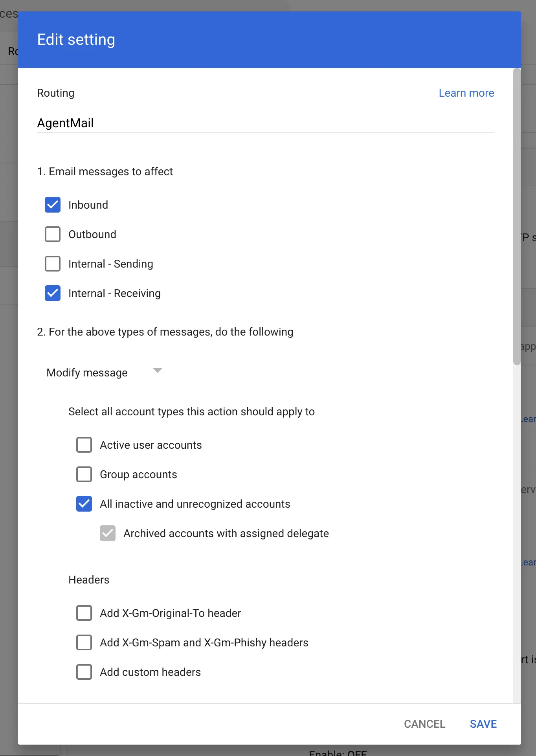The image size is (536, 756).
Task: Enable Add X-Gm-Original-To header option
Action: (84, 613)
